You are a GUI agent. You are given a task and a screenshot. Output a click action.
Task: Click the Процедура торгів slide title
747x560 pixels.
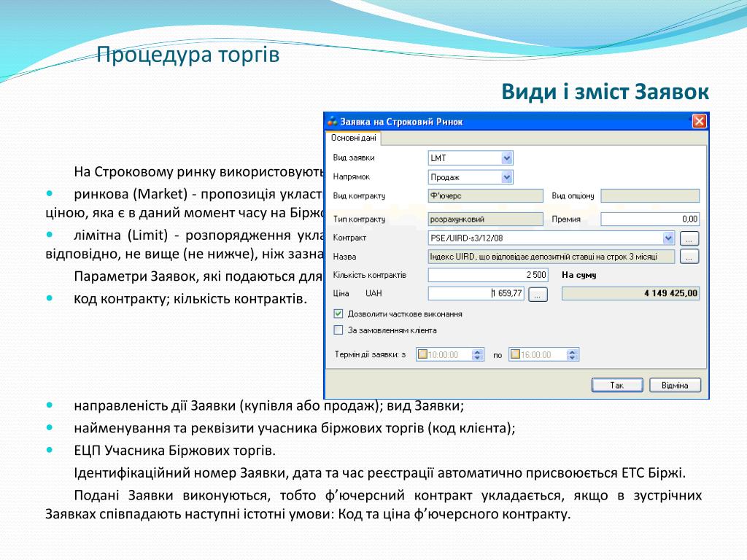[187, 54]
